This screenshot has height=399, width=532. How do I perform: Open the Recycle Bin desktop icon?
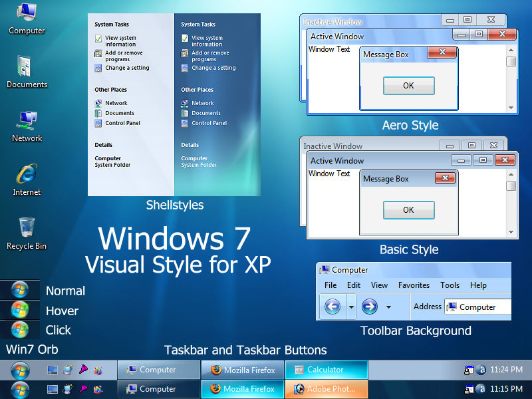[26, 229]
